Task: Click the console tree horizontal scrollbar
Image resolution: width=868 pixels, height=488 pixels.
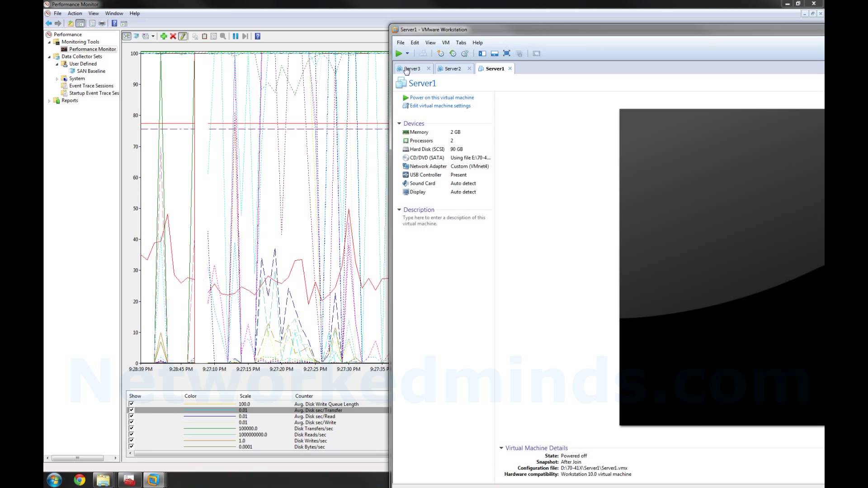Action: click(x=77, y=458)
